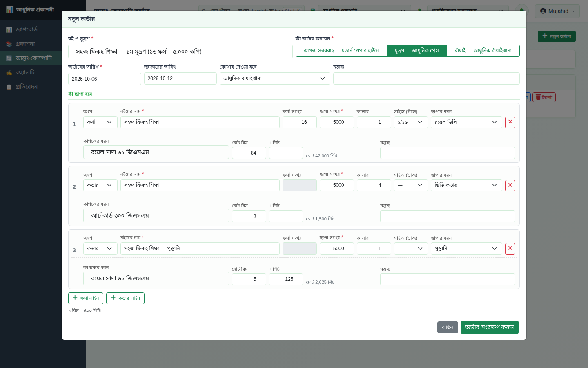Delete line 2 using its red X
588x368 pixels.
(x=510, y=185)
